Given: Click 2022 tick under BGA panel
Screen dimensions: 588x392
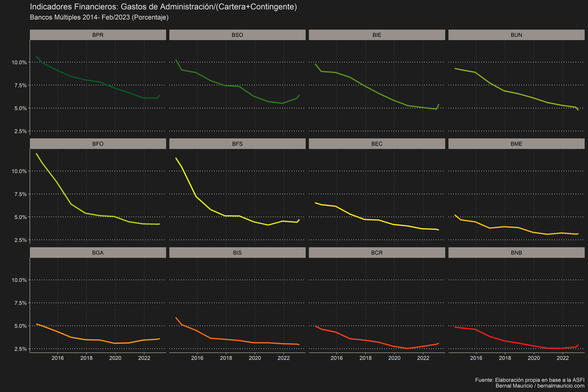Looking at the screenshot, I should point(144,358).
